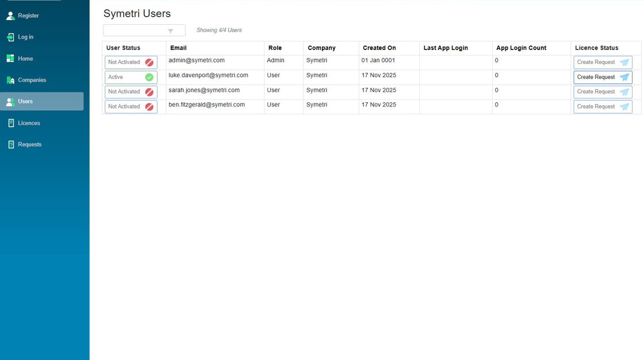Sort by the Created On column header
644x360 pixels.
379,48
